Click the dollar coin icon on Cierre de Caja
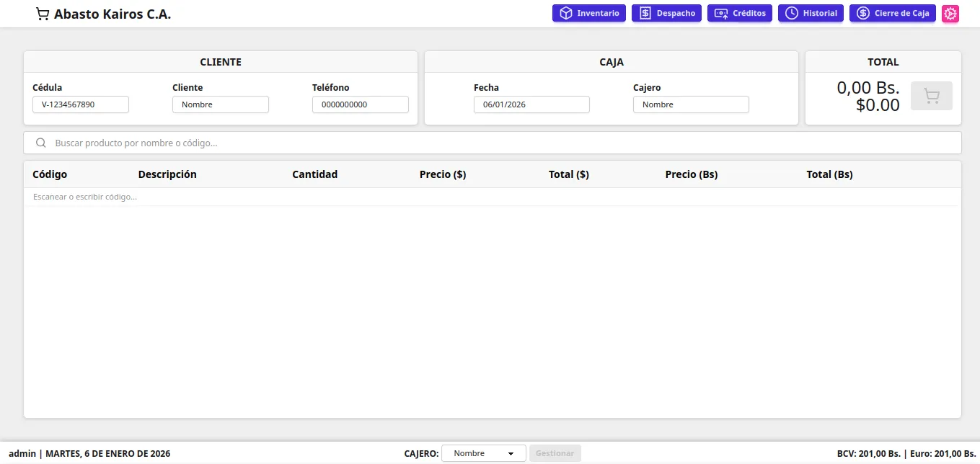The width and height of the screenshot is (980, 464). point(863,14)
